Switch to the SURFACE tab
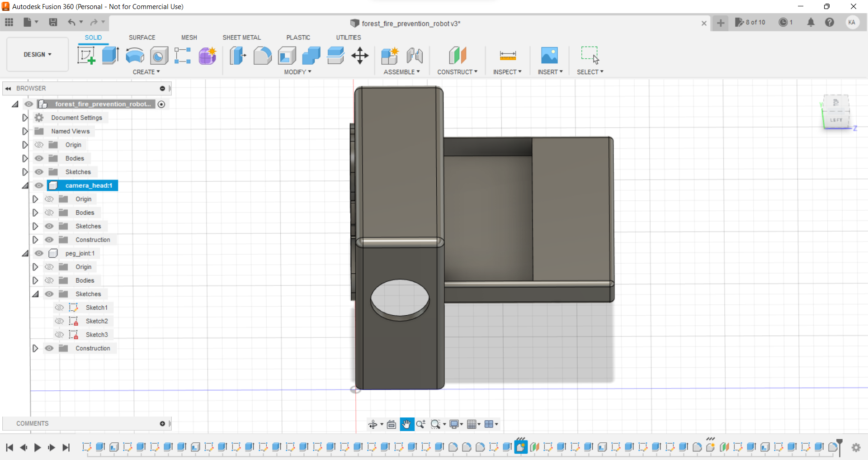Screen dimensions: 868x460 pos(142,38)
